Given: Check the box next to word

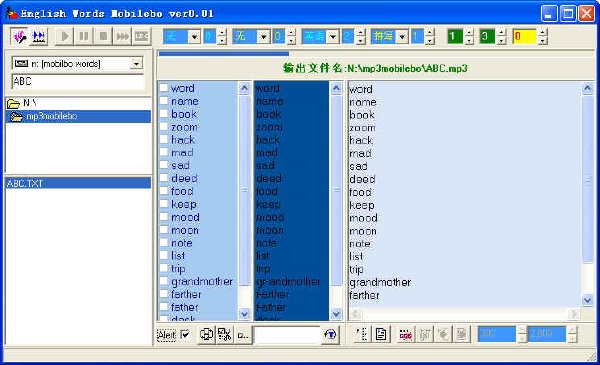Looking at the screenshot, I should 164,88.
